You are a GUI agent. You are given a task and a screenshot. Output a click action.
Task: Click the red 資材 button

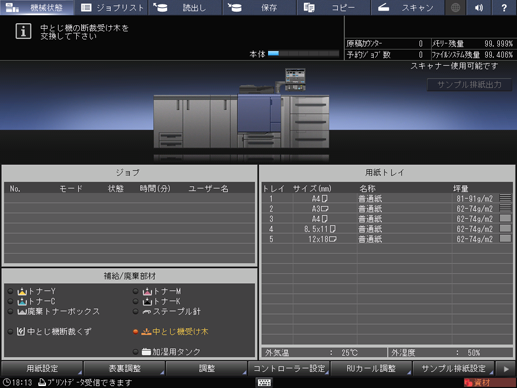click(x=489, y=382)
